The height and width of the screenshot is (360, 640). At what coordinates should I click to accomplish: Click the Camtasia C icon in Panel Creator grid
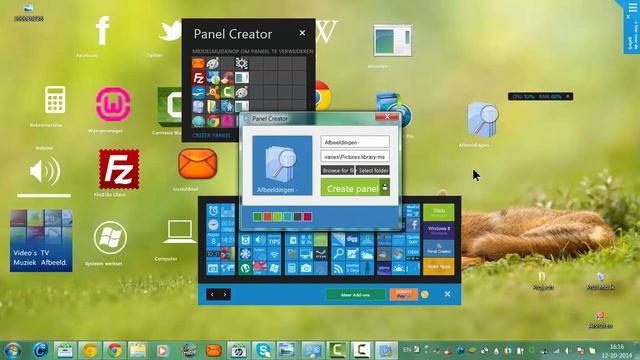[x=227, y=92]
